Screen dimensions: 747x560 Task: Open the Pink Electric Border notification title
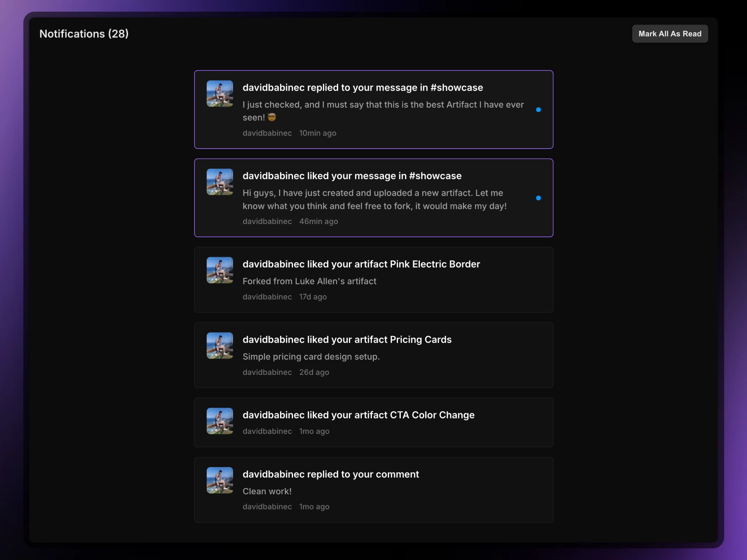tap(361, 264)
